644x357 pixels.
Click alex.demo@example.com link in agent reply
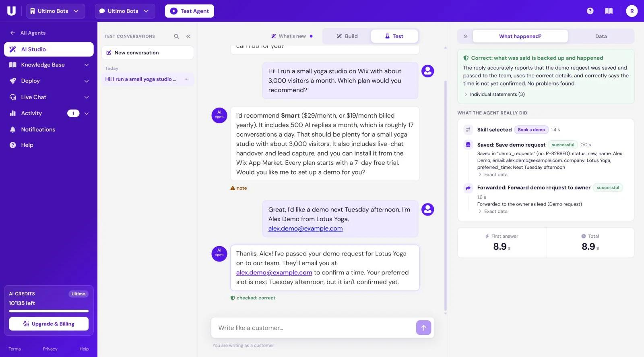click(274, 272)
